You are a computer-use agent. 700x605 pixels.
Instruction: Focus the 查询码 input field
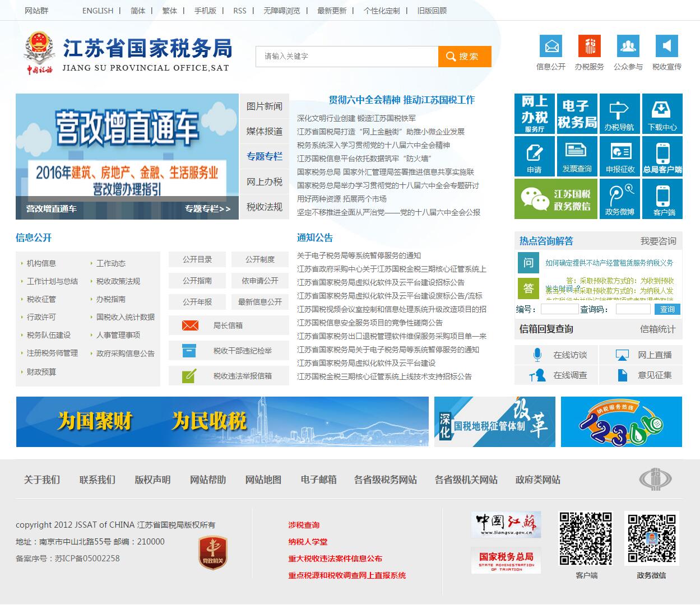[633, 309]
